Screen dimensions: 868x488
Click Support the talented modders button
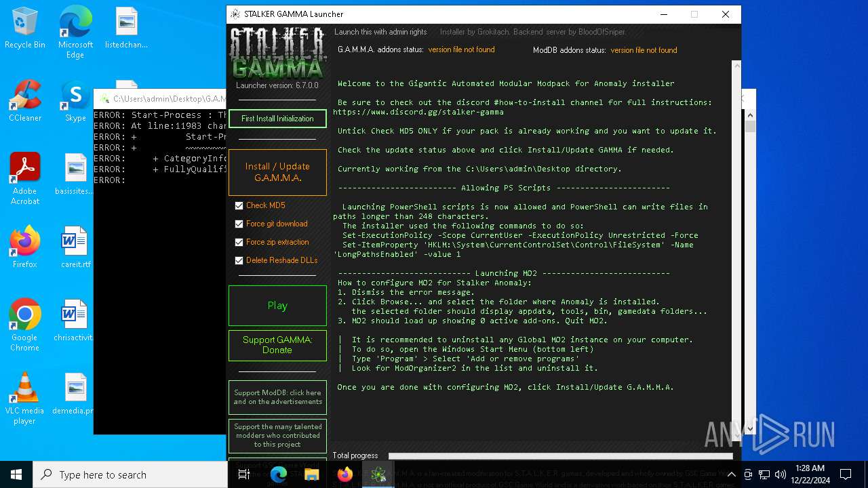pos(277,436)
